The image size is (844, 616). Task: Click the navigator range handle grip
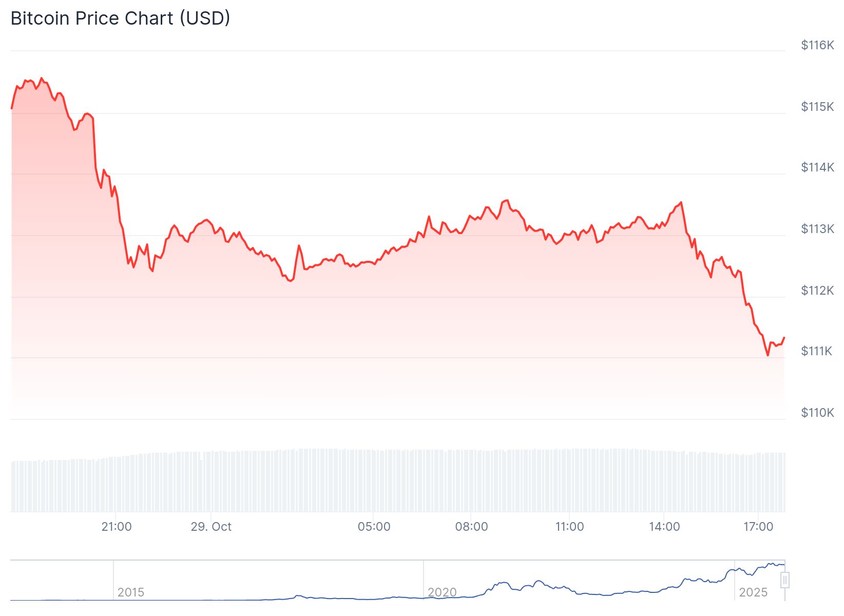(784, 581)
